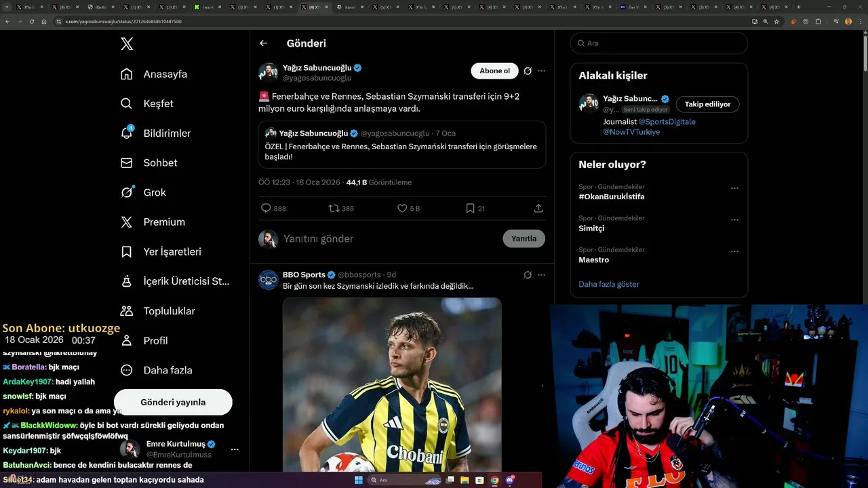
Task: Click the share icon on post
Action: tap(538, 208)
